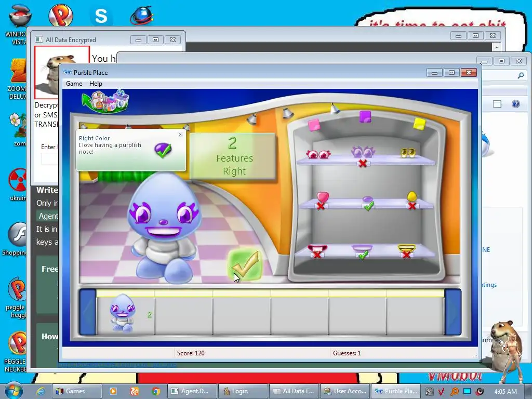Click the orange magnifier system tray icon

point(454,392)
